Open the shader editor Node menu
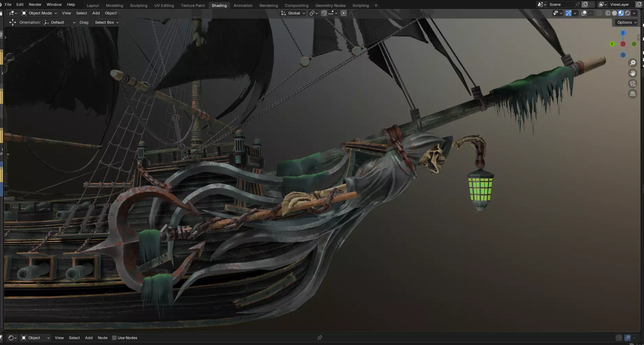644x345 pixels. [102, 338]
